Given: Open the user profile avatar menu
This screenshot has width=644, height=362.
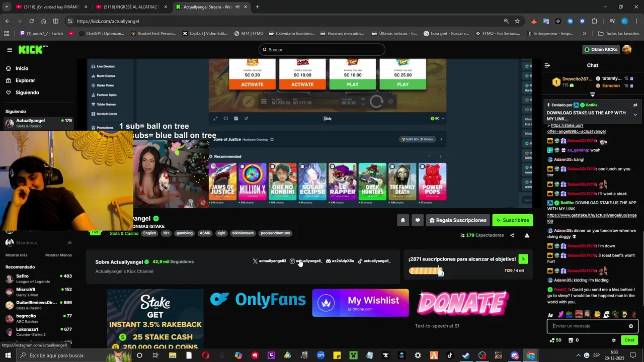Looking at the screenshot, I should coord(627,50).
